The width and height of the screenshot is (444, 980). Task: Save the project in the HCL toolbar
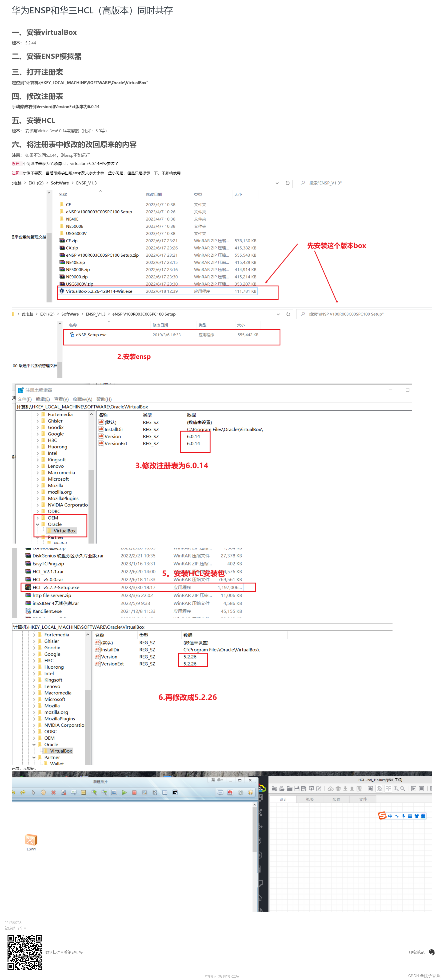pos(297,788)
